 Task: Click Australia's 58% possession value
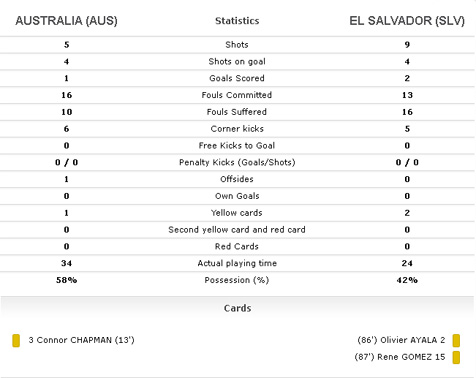(66, 280)
